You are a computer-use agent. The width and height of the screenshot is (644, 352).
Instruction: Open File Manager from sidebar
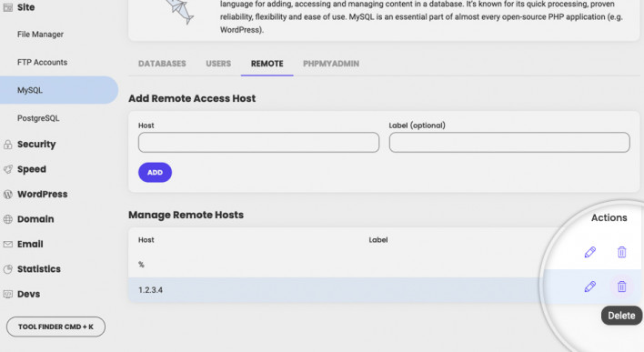coord(40,35)
